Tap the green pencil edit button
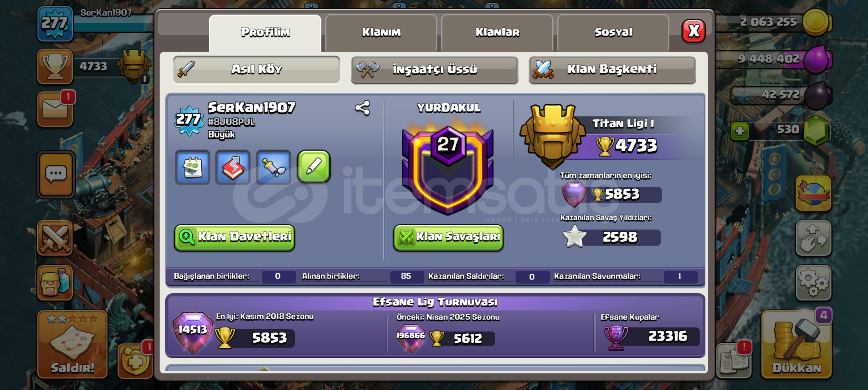 click(314, 166)
